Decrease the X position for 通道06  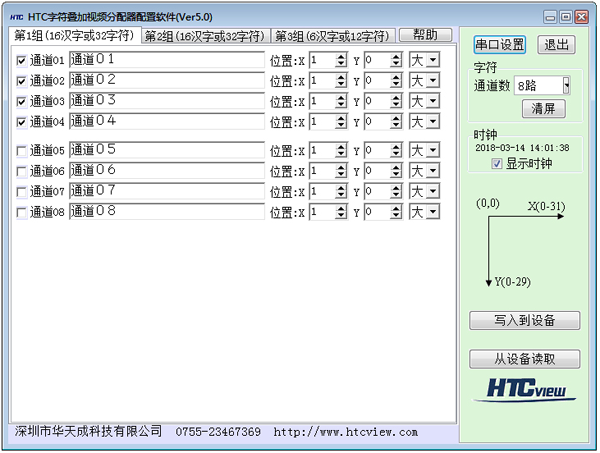(x=341, y=175)
